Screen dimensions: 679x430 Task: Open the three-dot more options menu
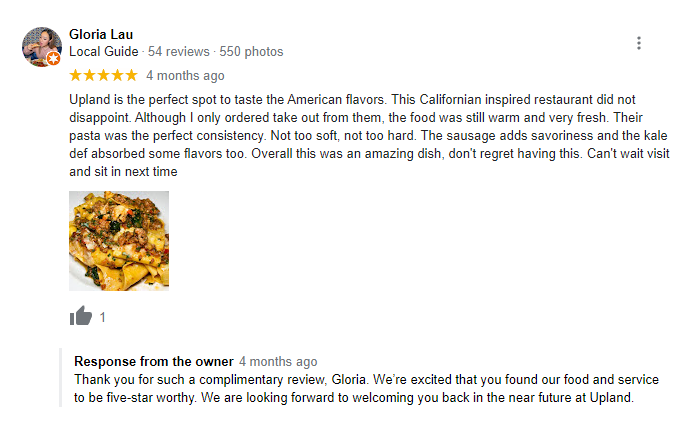tap(639, 43)
